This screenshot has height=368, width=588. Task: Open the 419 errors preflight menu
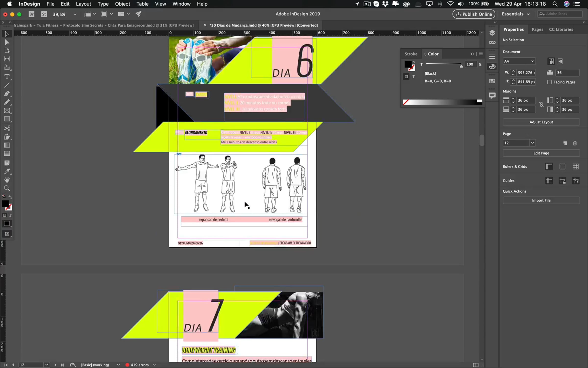(x=154, y=365)
